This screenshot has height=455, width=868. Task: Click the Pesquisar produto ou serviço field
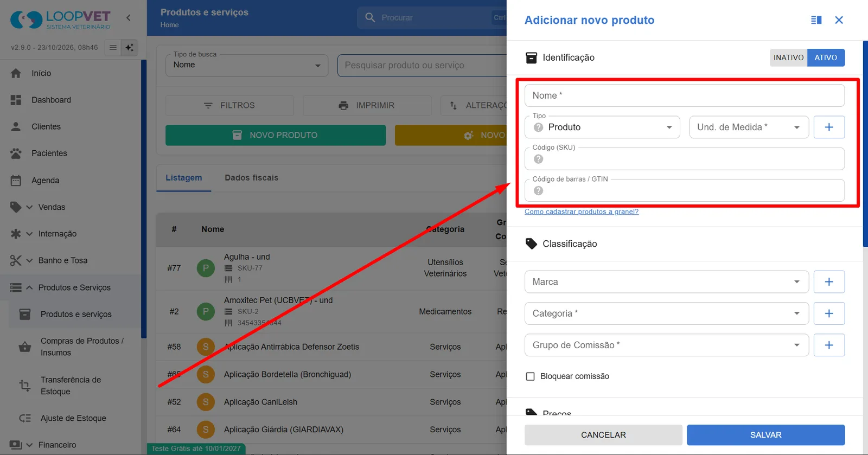[x=422, y=65]
